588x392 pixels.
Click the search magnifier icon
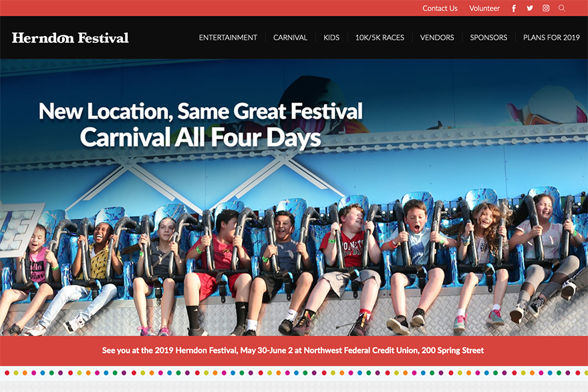pyautogui.click(x=561, y=8)
